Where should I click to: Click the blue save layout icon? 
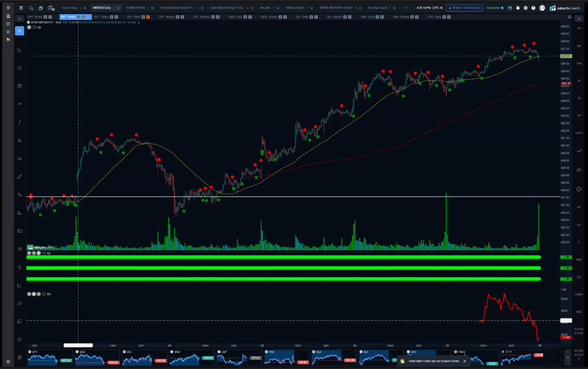coord(510,8)
